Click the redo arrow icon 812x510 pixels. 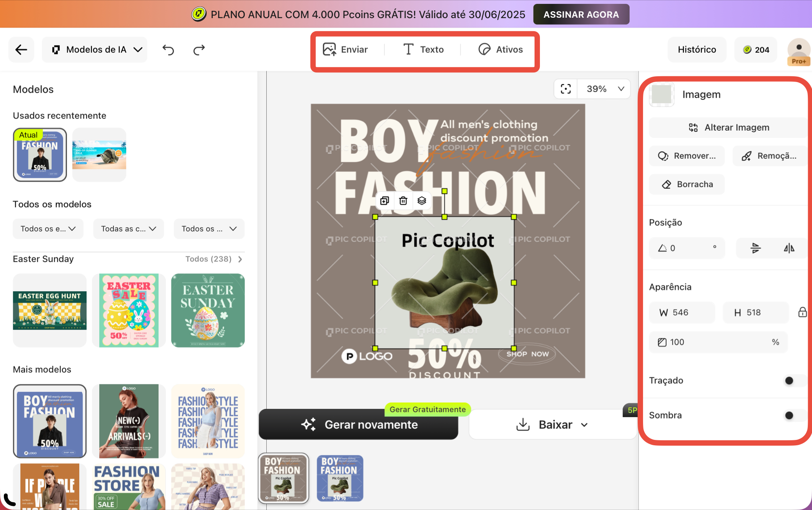pos(199,50)
